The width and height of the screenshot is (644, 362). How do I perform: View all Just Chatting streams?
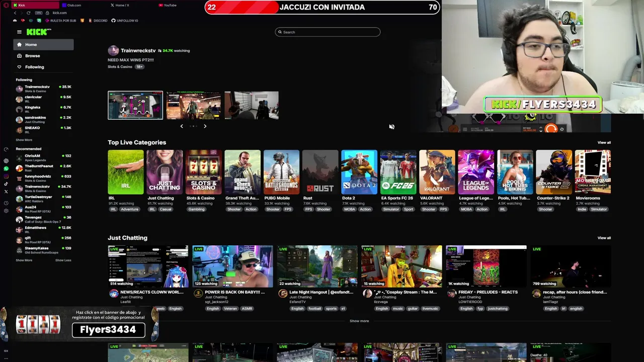click(604, 238)
